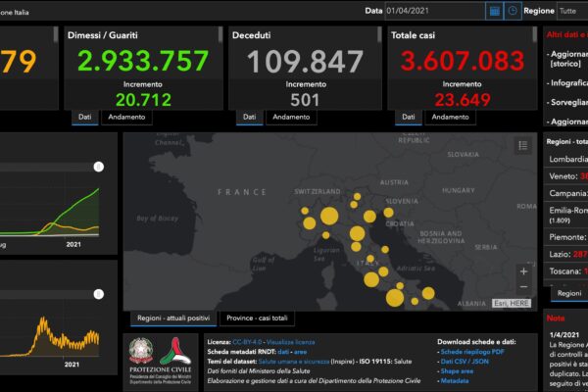588x392 pixels.
Task: Select Dati tab under Deceduti
Action: (249, 117)
